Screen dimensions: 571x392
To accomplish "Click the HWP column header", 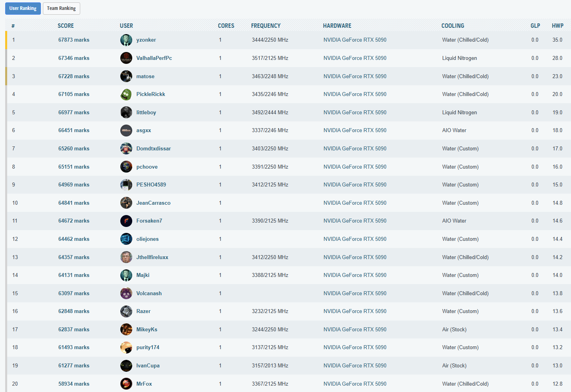I will 557,26.
